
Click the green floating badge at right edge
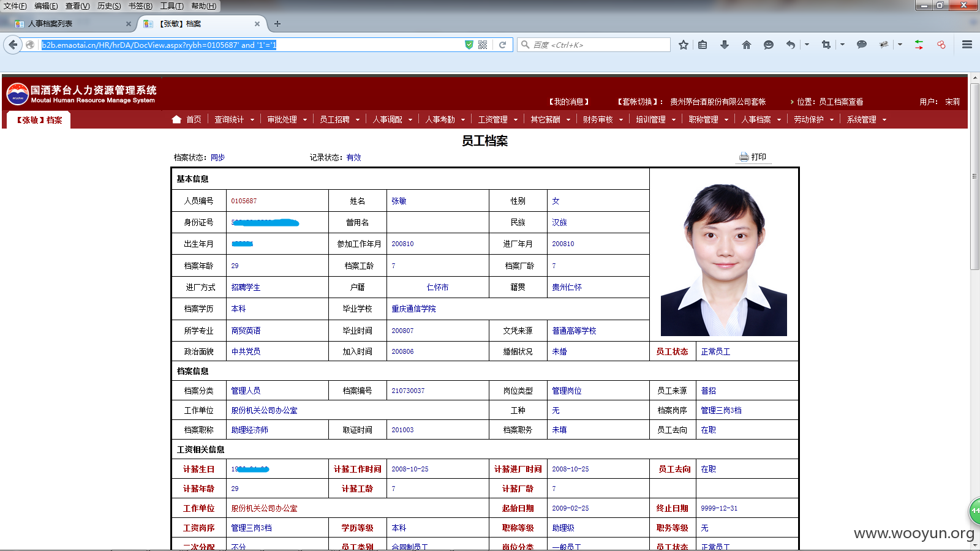coord(974,511)
